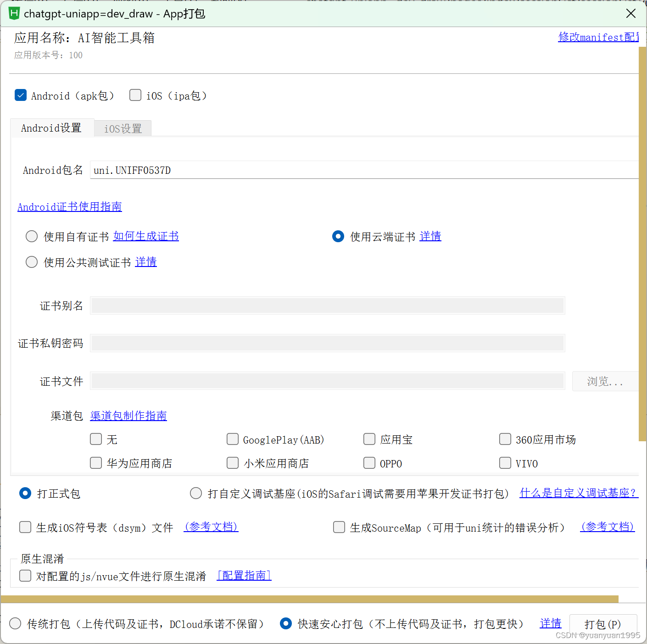
Task: Close the App打包 dialog
Action: [631, 13]
